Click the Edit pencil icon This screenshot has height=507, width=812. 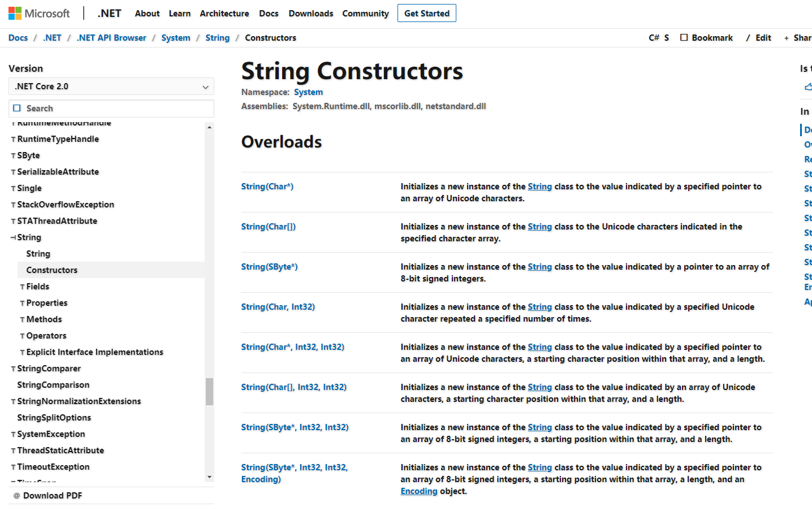tap(748, 38)
